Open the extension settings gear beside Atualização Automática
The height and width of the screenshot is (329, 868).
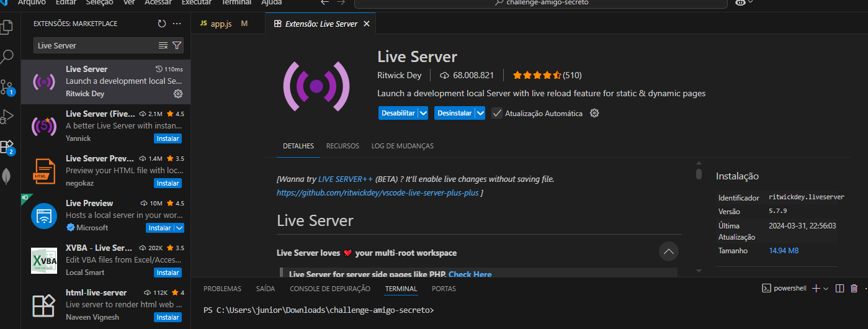(594, 113)
